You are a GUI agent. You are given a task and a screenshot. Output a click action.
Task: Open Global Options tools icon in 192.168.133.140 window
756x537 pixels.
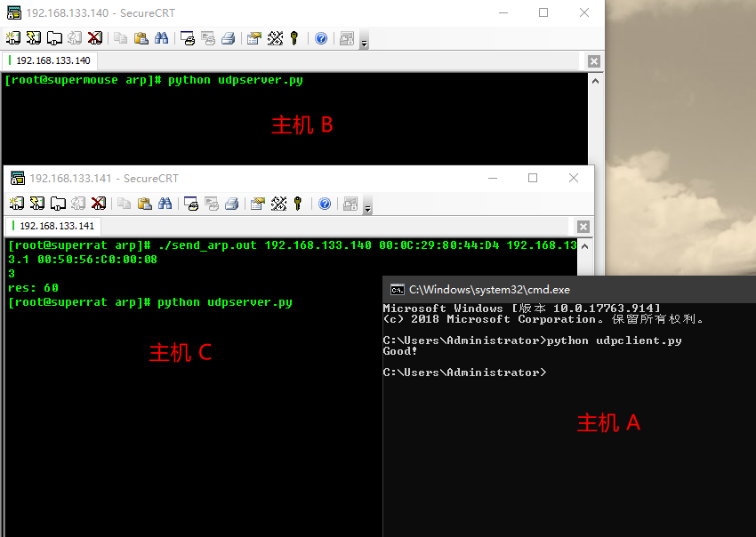pyautogui.click(x=275, y=38)
